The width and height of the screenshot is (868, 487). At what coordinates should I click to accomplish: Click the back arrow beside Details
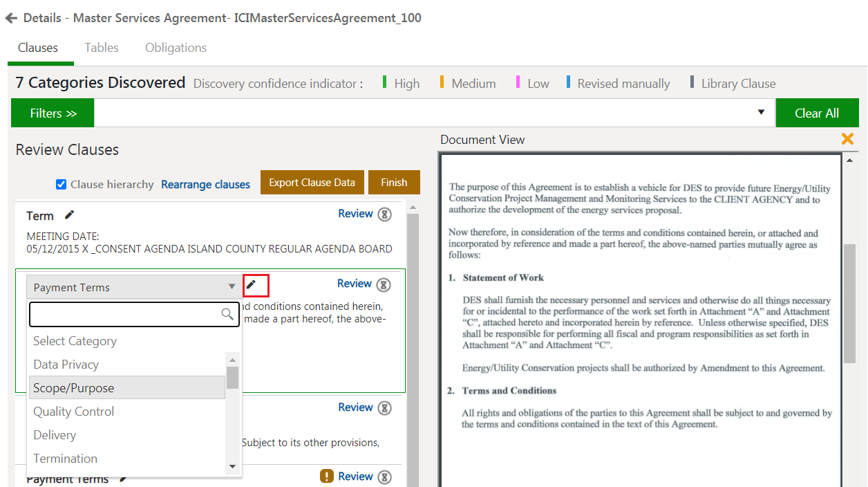11,19
